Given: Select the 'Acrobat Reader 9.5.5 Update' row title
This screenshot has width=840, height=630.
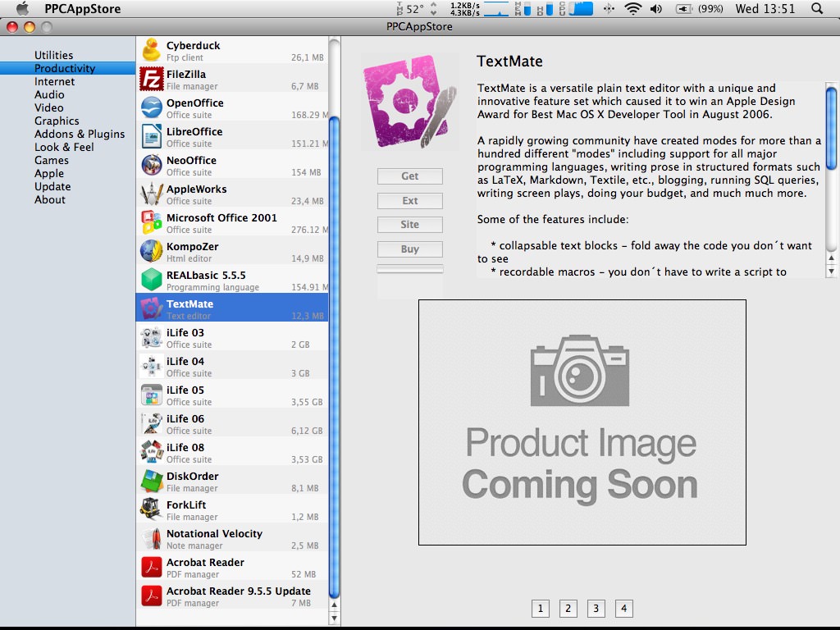Looking at the screenshot, I should (x=239, y=591).
